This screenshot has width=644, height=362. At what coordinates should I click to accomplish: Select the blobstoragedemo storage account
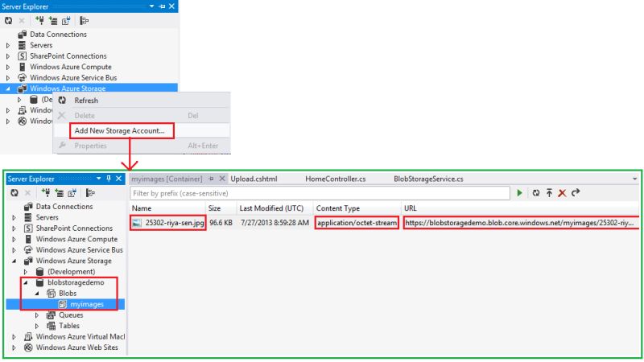pos(76,282)
